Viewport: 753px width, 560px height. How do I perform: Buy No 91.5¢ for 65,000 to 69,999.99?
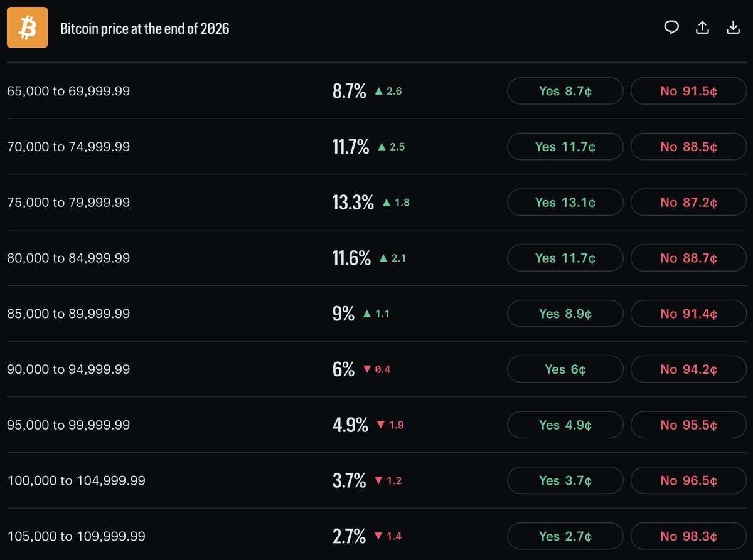point(688,91)
